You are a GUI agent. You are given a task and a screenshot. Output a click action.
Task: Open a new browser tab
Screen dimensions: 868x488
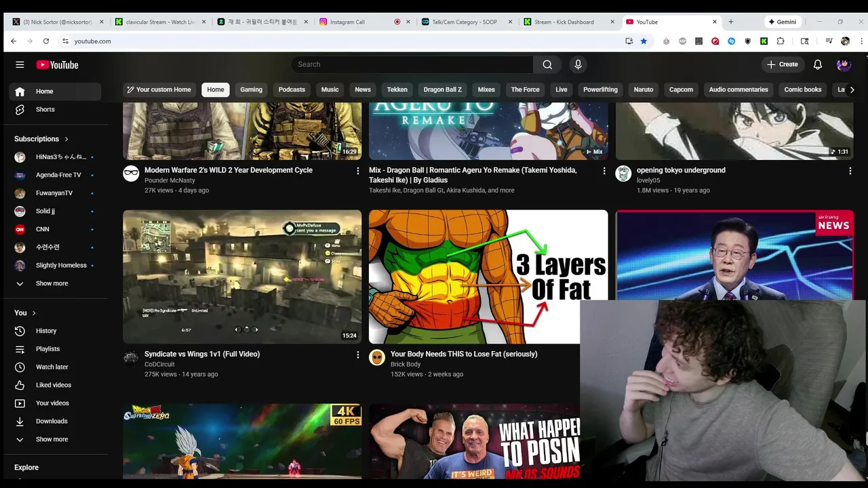[x=730, y=22]
